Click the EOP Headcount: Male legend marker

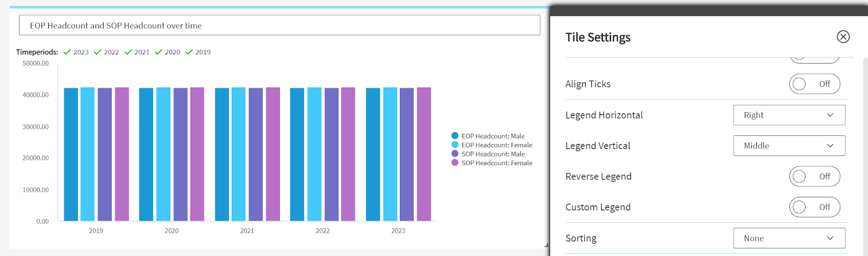[x=455, y=136]
